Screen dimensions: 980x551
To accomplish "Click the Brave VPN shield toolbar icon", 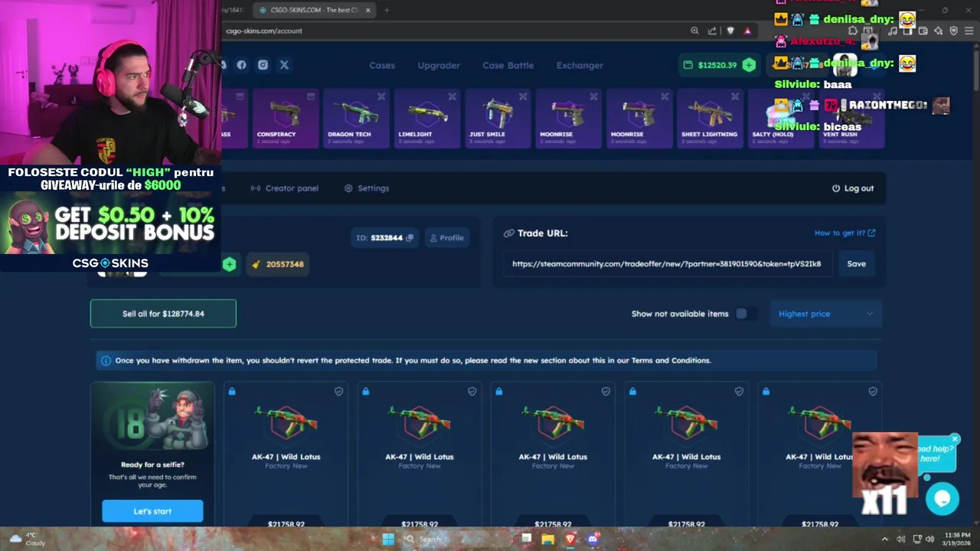I will tap(953, 31).
